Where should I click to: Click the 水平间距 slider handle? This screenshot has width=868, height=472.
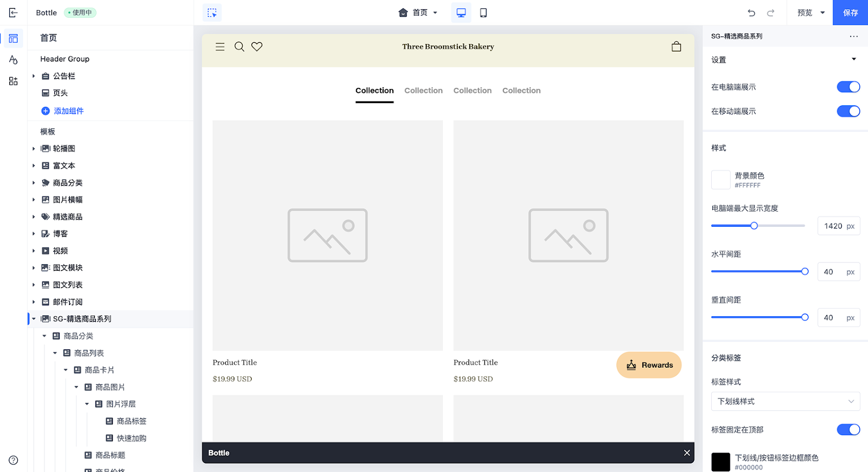coord(805,271)
